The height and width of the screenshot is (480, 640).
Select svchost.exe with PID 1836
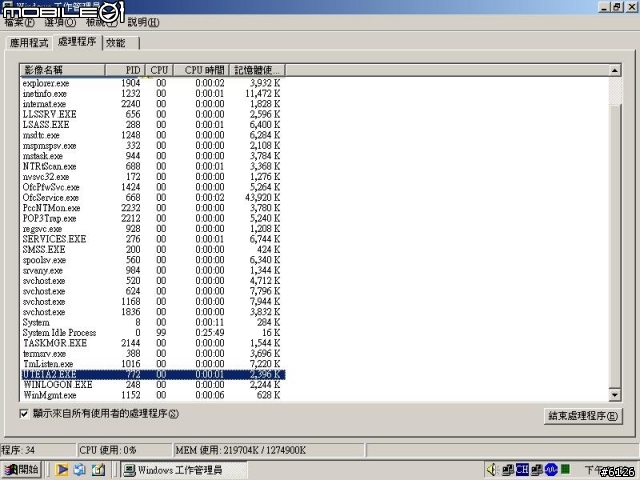[152, 312]
